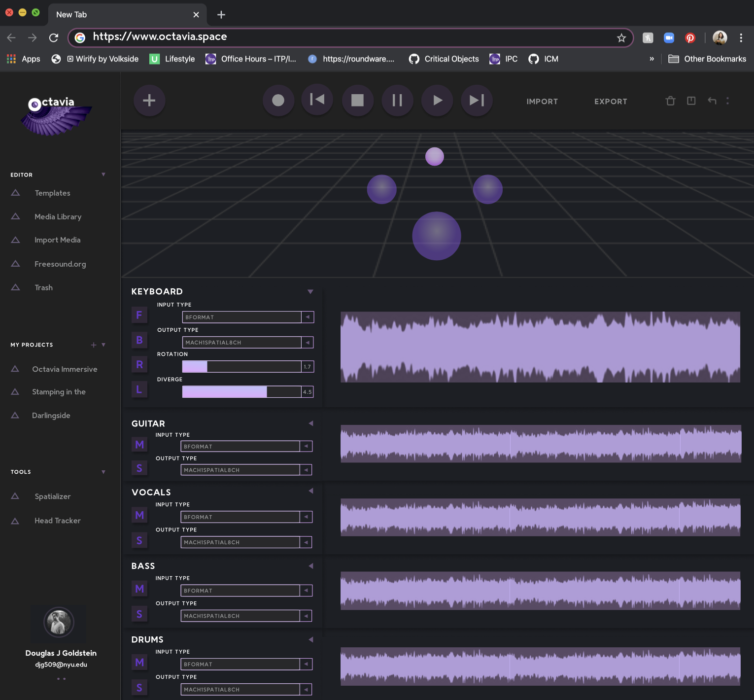This screenshot has height=700, width=754.
Task: Toggle the Keyboard L button
Action: pyautogui.click(x=139, y=389)
